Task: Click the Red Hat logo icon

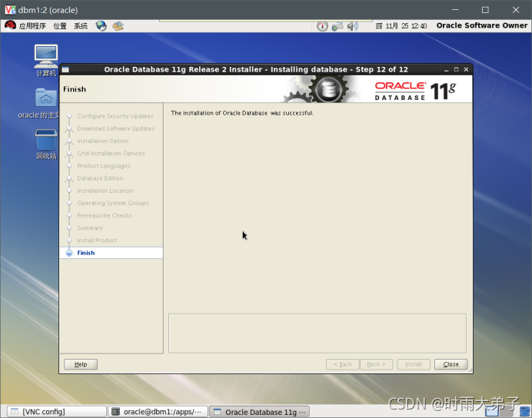Action: pyautogui.click(x=10, y=25)
